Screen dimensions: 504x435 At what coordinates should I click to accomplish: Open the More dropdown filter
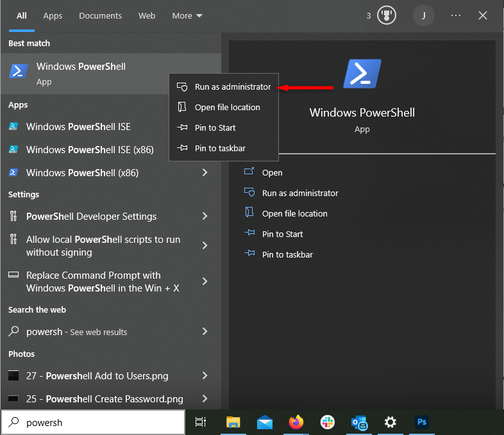tap(187, 15)
